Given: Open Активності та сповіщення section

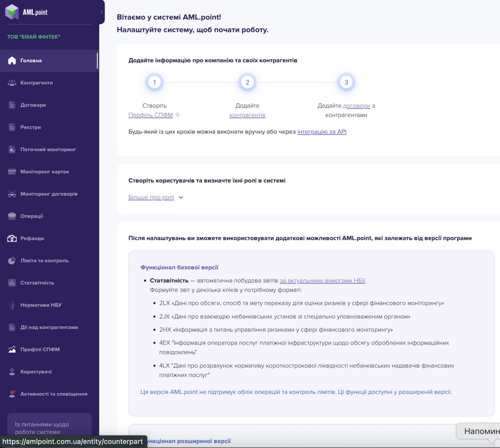Looking at the screenshot, I should (49, 394).
